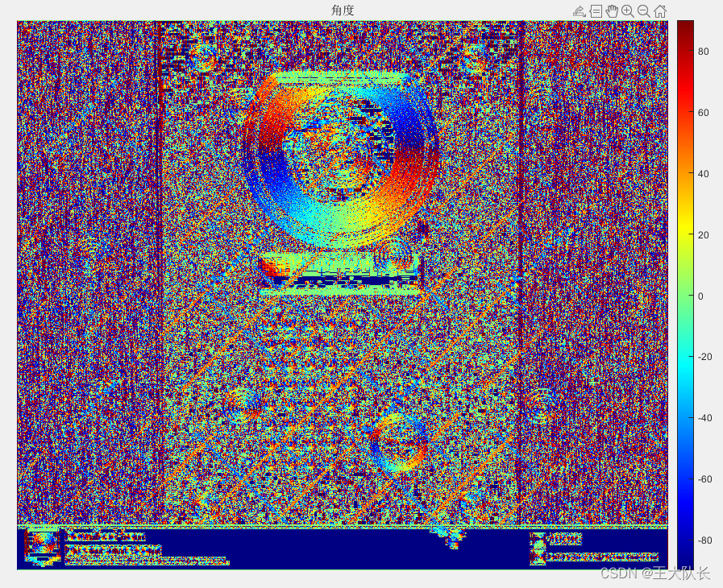The image size is (723, 588).
Task: Click the colorbar tick label 0
Action: 701,296
